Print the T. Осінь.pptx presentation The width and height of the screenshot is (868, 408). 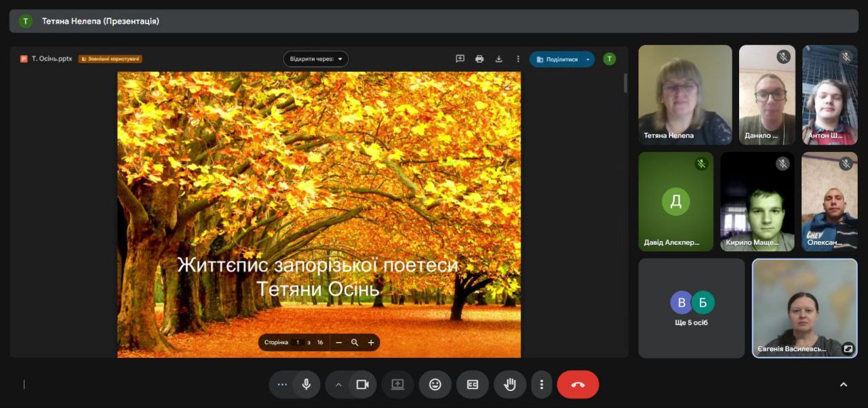(x=479, y=59)
